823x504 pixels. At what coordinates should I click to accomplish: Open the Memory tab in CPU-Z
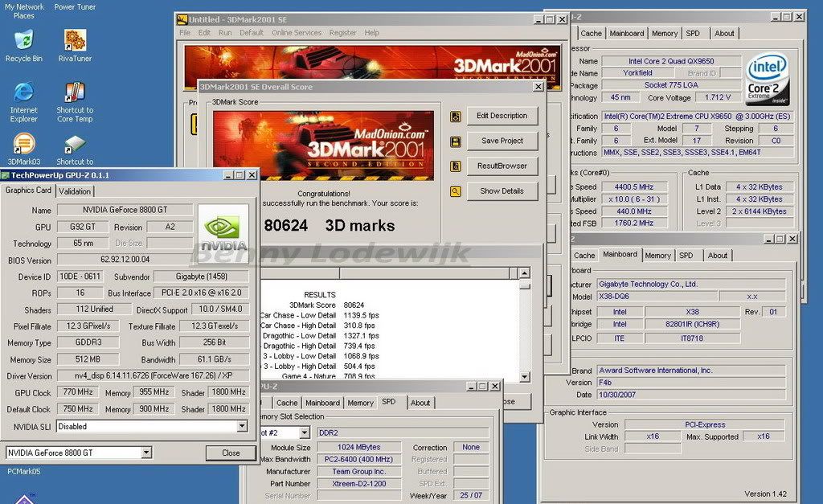click(665, 33)
